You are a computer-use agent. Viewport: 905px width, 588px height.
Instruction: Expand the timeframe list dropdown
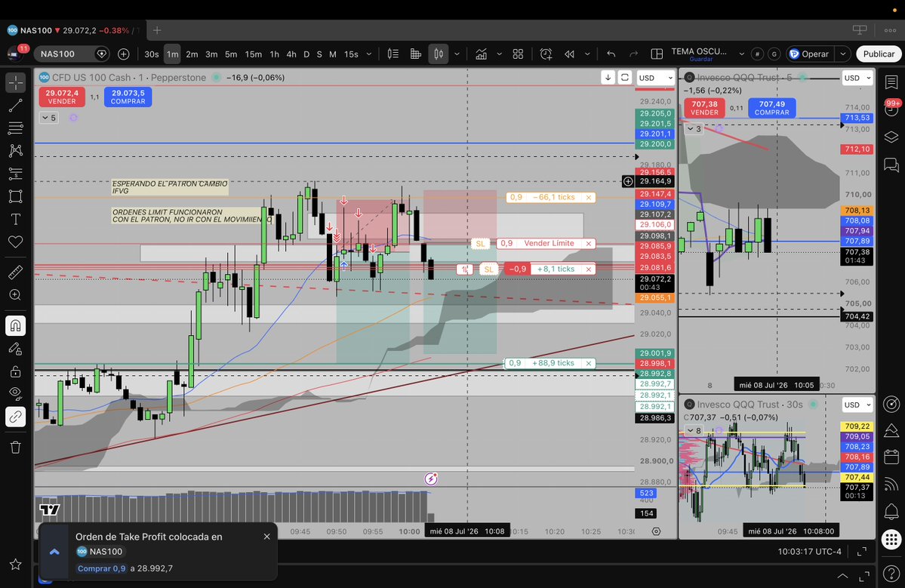click(x=369, y=54)
